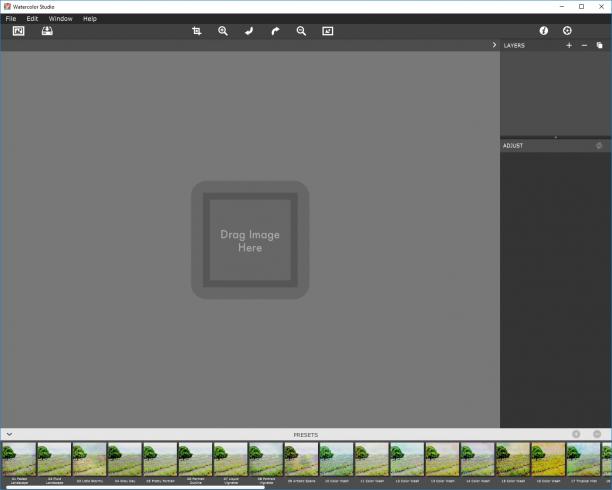
Task: Select the preset thumbnail numbered 04
Action: click(125, 459)
